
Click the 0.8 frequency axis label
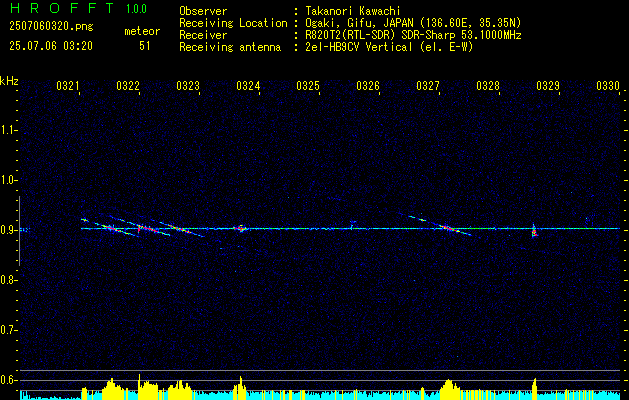pos(8,280)
